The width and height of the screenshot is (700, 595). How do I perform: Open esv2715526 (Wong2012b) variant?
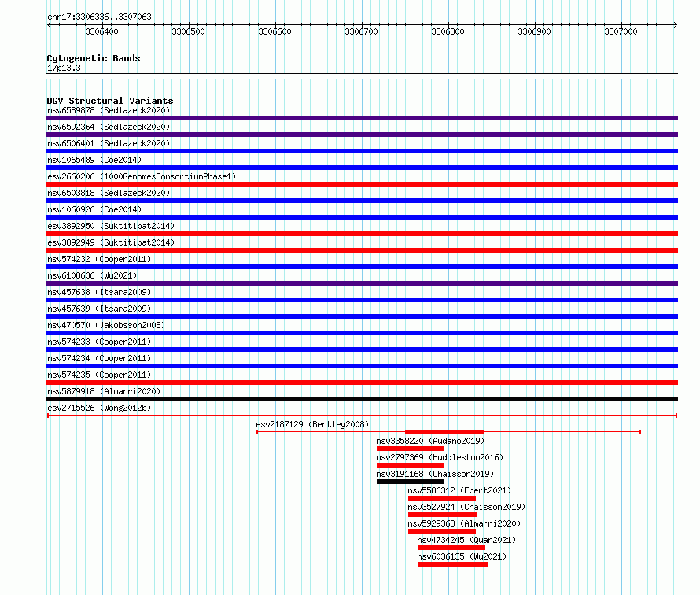coord(99,408)
